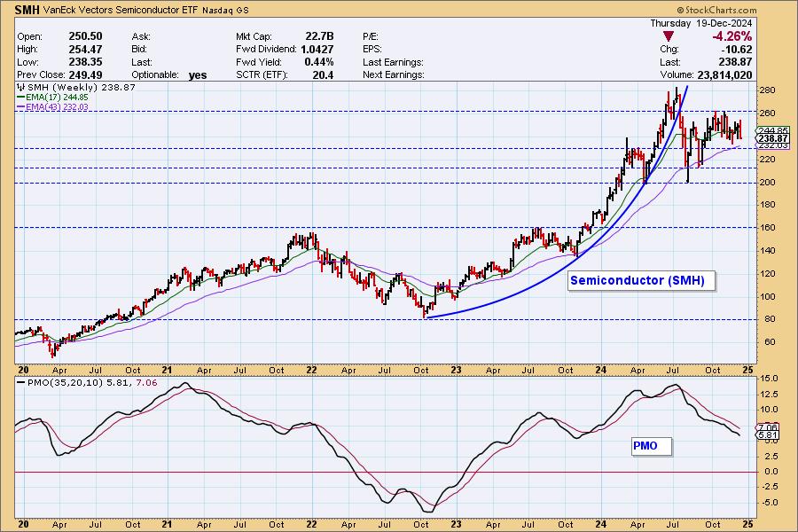Click the Bid label in quote header
This screenshot has width=798, height=532.
click(139, 50)
